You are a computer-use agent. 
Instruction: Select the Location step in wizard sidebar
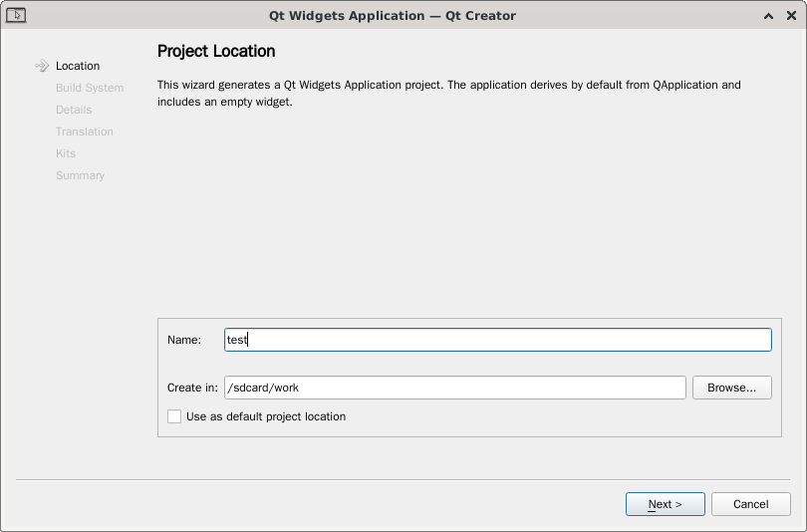[78, 66]
